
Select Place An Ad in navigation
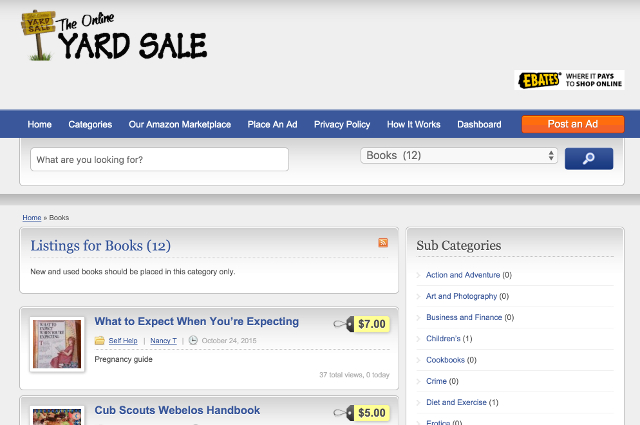[x=272, y=125]
